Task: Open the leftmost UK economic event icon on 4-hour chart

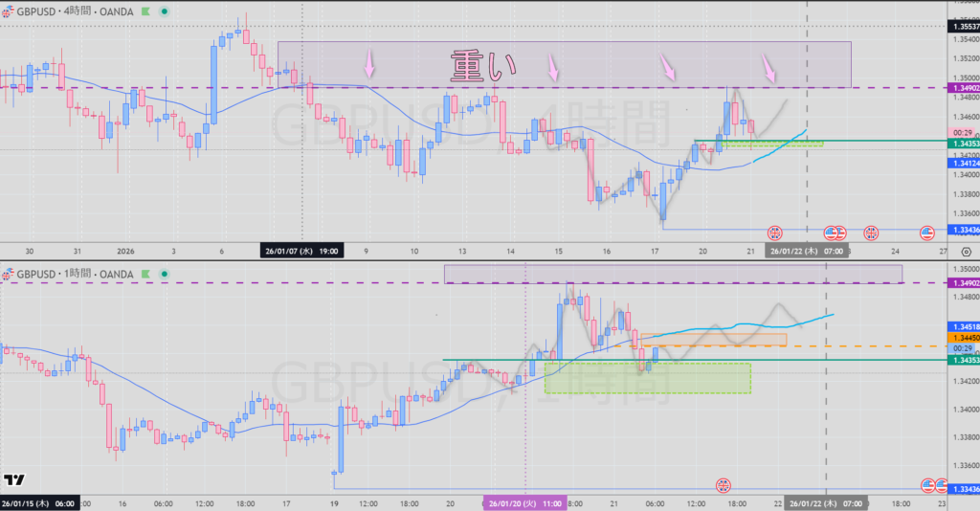Action: (775, 232)
